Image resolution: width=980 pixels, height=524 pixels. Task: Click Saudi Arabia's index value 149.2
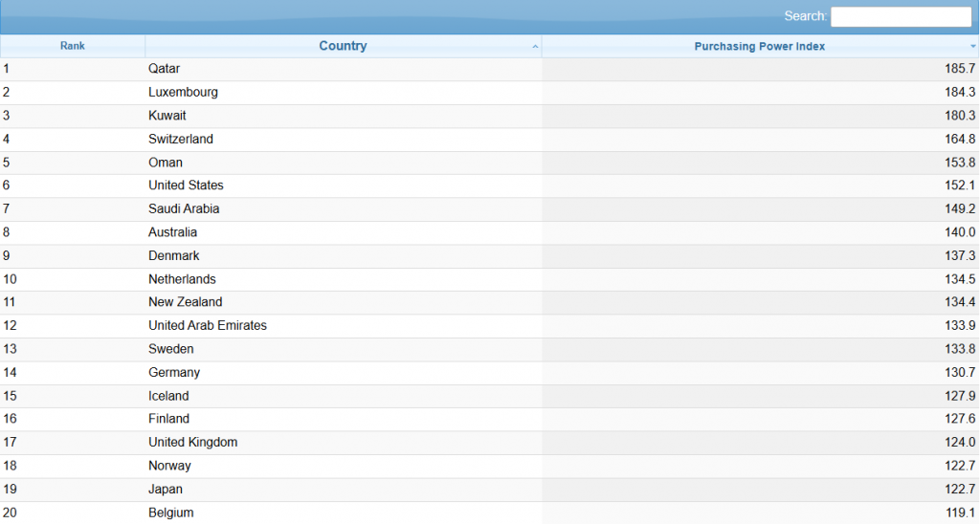pyautogui.click(x=960, y=208)
